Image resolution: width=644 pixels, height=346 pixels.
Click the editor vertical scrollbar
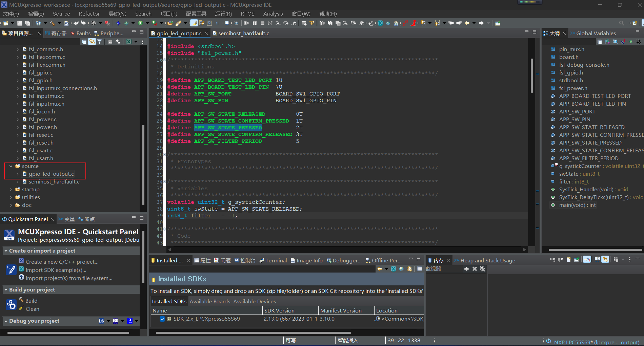(x=531, y=76)
